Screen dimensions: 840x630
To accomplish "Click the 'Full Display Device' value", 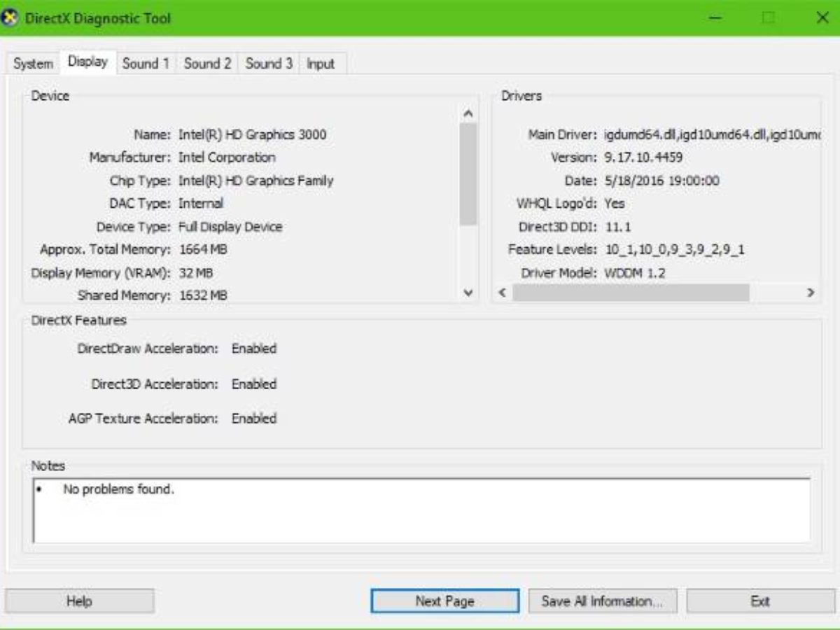I will [x=230, y=227].
